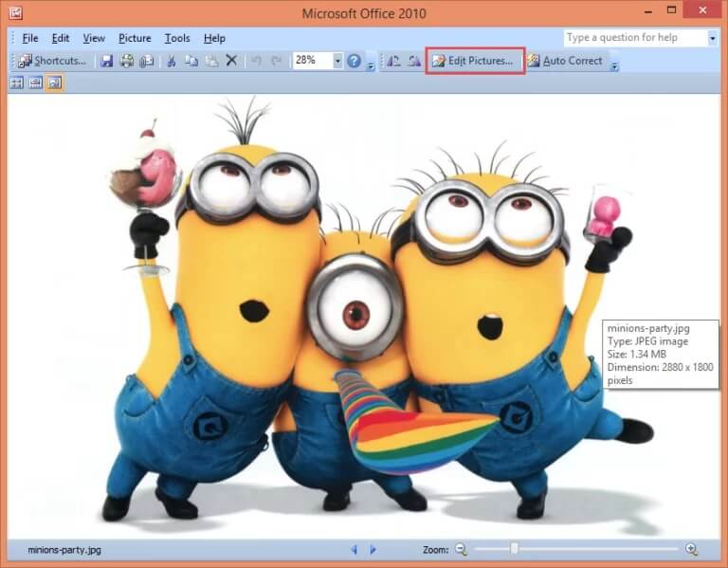
Task: Copy with the copy icon
Action: tap(191, 61)
